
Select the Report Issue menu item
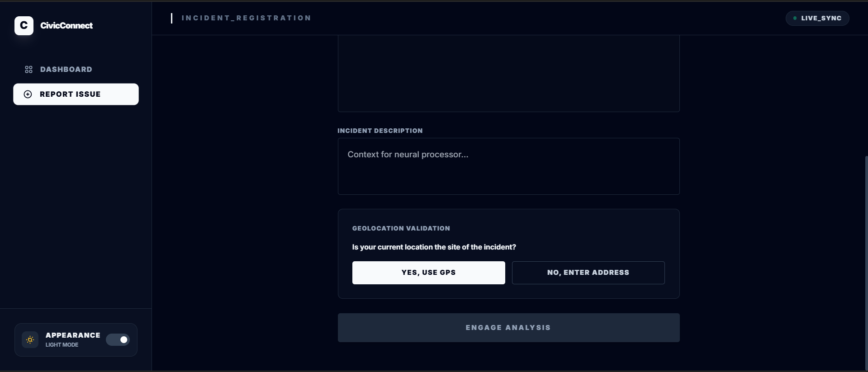(76, 94)
